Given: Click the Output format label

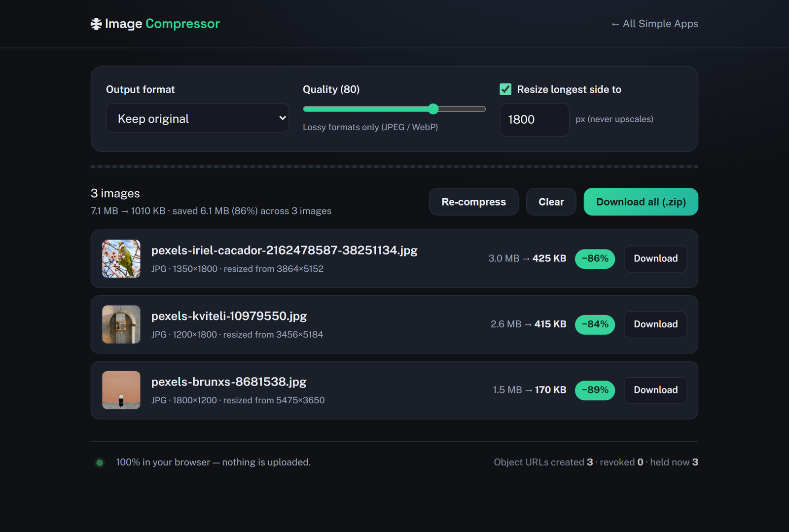Looking at the screenshot, I should [x=140, y=89].
